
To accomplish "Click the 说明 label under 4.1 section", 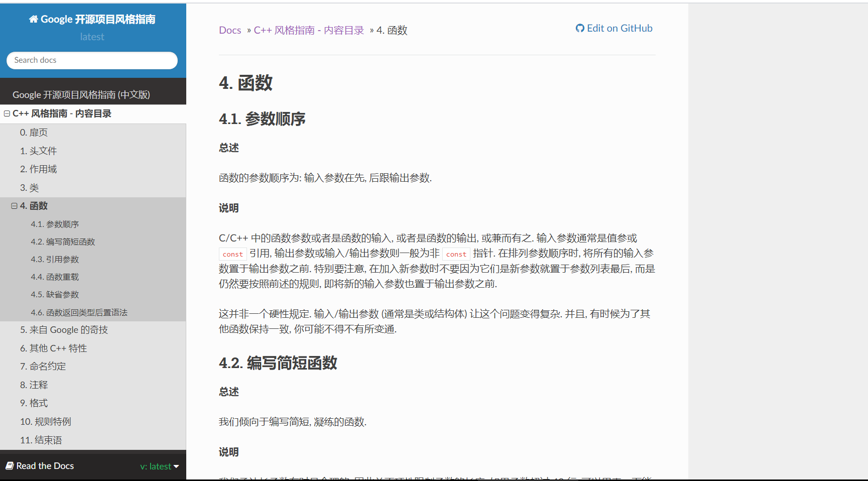I will point(229,208).
